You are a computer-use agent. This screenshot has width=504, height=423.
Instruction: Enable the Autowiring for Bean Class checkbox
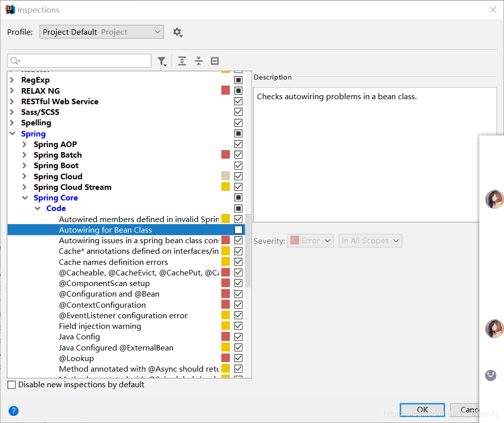(238, 230)
